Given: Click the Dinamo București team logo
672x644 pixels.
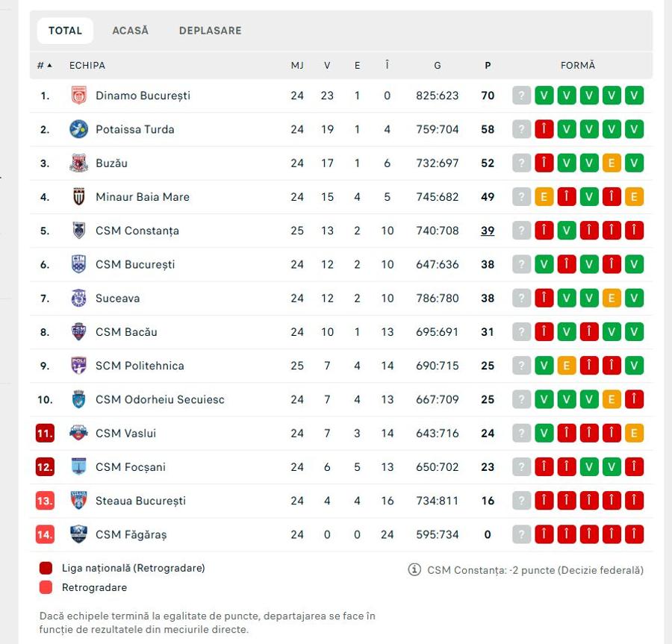Looking at the screenshot, I should tap(79, 96).
